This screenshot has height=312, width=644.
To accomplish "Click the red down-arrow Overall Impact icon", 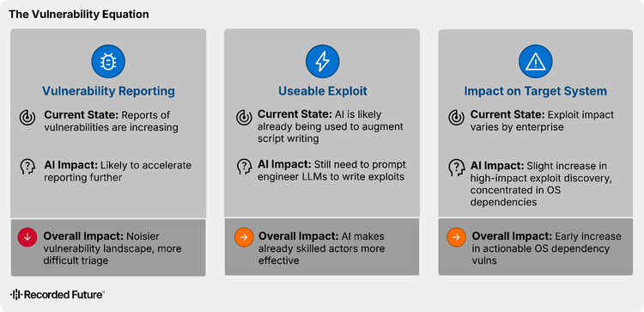I will coord(27,237).
